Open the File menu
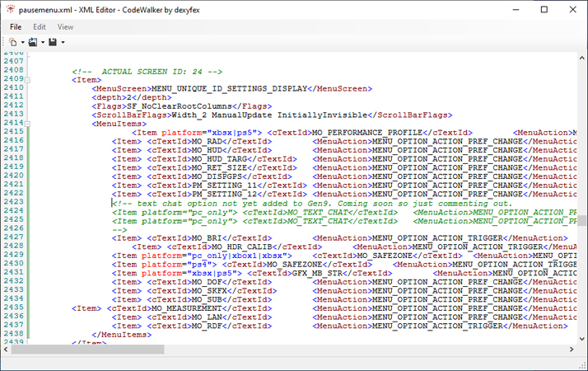The width and height of the screenshot is (588, 371). [16, 26]
